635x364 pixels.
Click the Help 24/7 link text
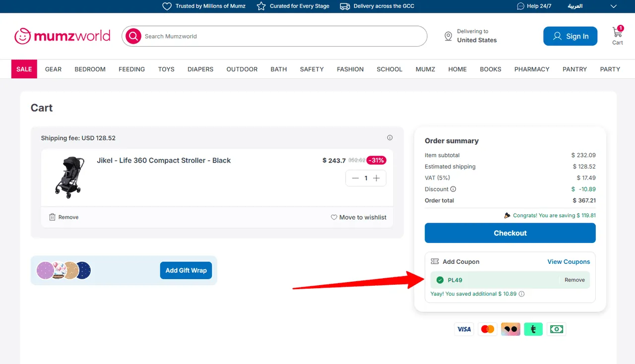point(539,6)
